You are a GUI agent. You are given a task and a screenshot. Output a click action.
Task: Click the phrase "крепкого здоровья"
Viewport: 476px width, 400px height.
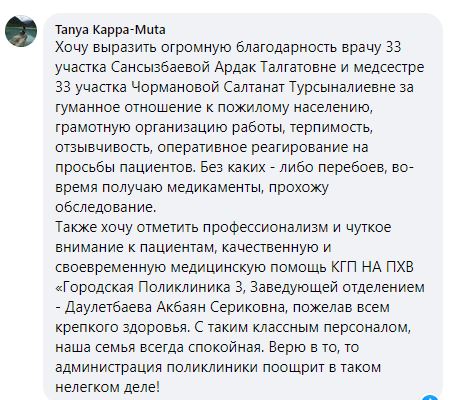pos(121,328)
